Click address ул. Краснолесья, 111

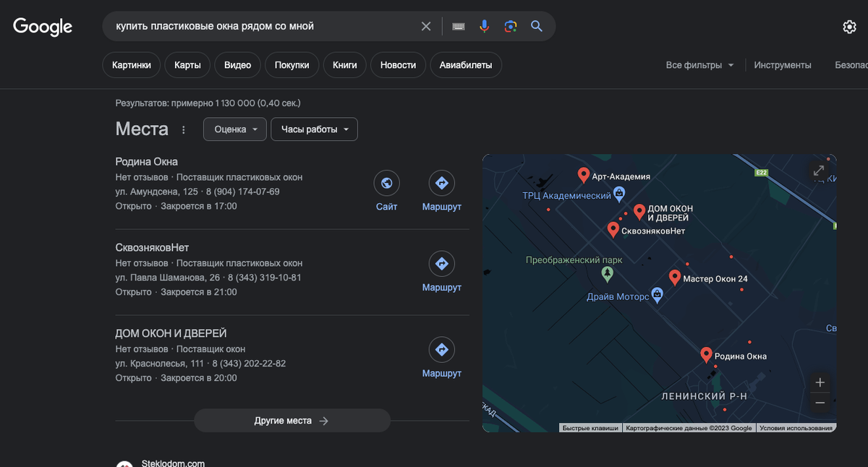click(x=160, y=364)
